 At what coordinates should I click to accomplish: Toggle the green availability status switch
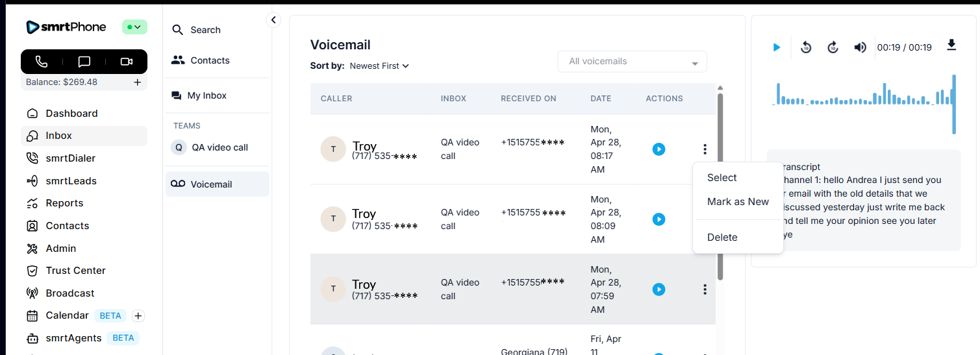[x=134, y=27]
